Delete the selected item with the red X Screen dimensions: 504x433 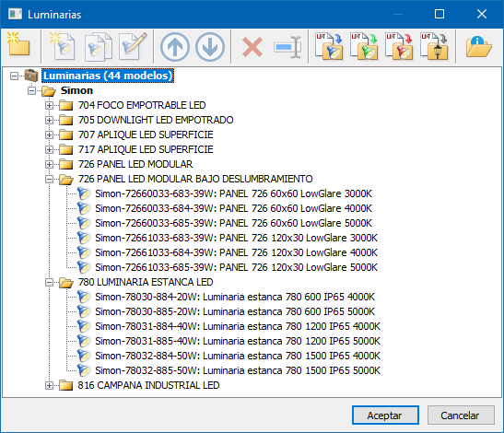tap(252, 47)
